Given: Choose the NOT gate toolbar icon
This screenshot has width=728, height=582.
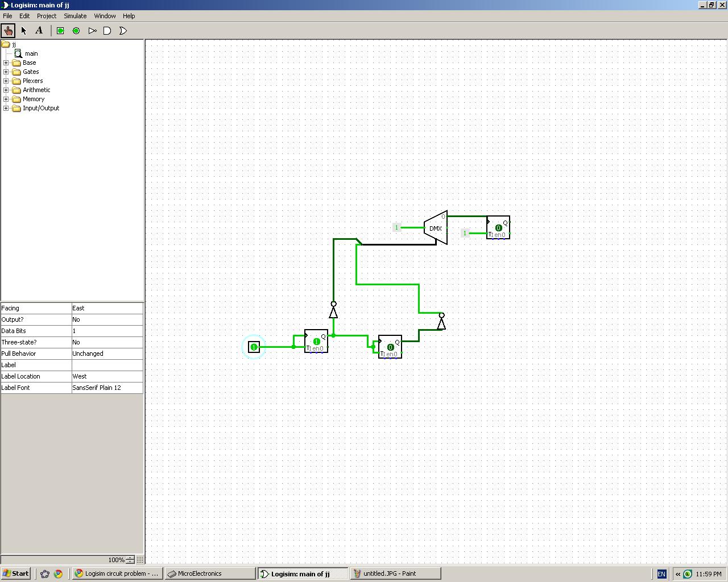Looking at the screenshot, I should click(92, 31).
